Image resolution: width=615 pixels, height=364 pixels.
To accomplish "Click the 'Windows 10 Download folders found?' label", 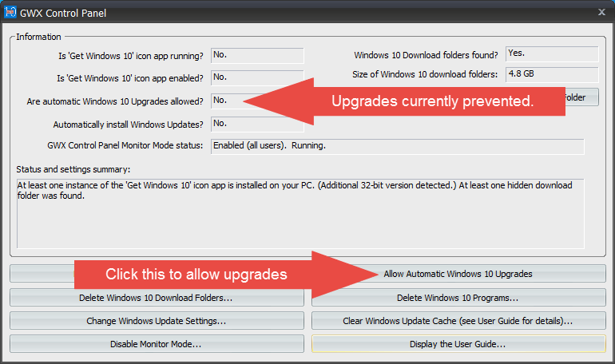I will (x=426, y=55).
